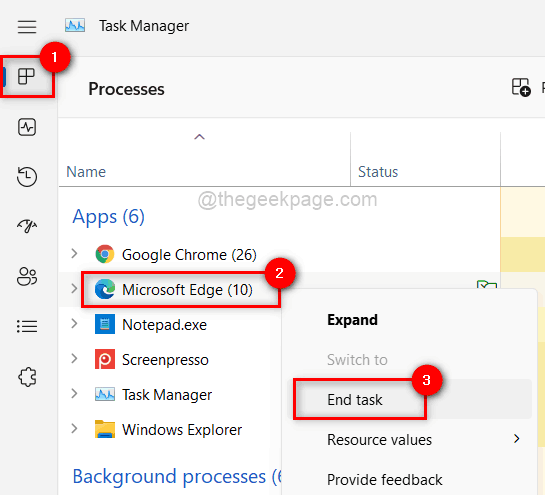Expand the Windows Explorer process group

click(x=74, y=429)
